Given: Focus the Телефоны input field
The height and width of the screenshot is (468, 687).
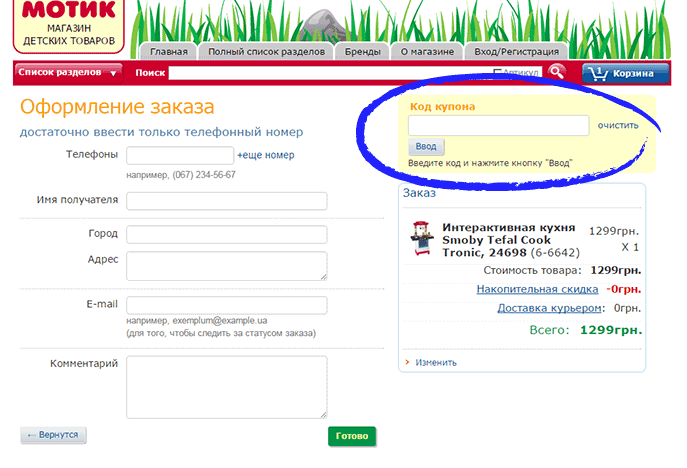Looking at the screenshot, I should point(180,156).
